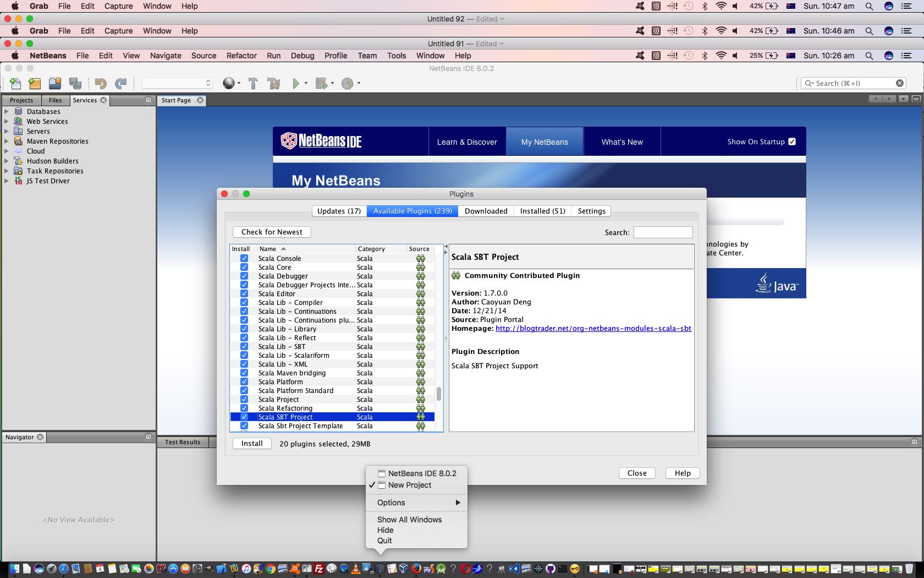Click the plugin list vertical scrollbar thumb
The height and width of the screenshot is (578, 924).
(439, 394)
